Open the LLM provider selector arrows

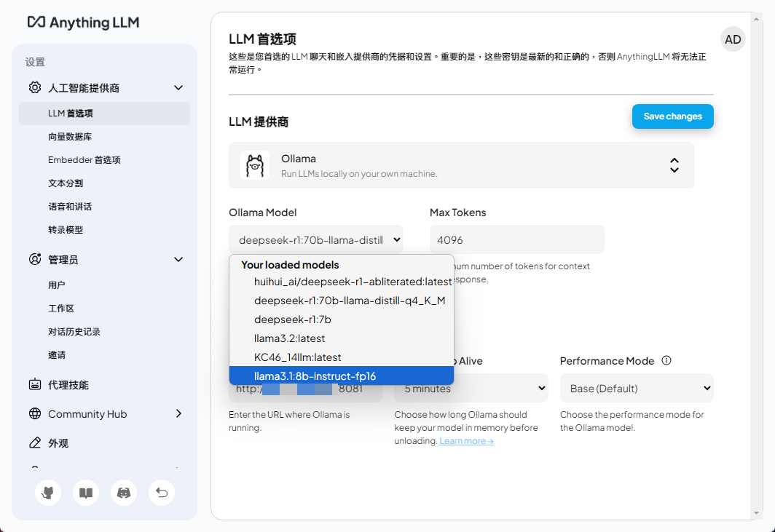coord(674,165)
